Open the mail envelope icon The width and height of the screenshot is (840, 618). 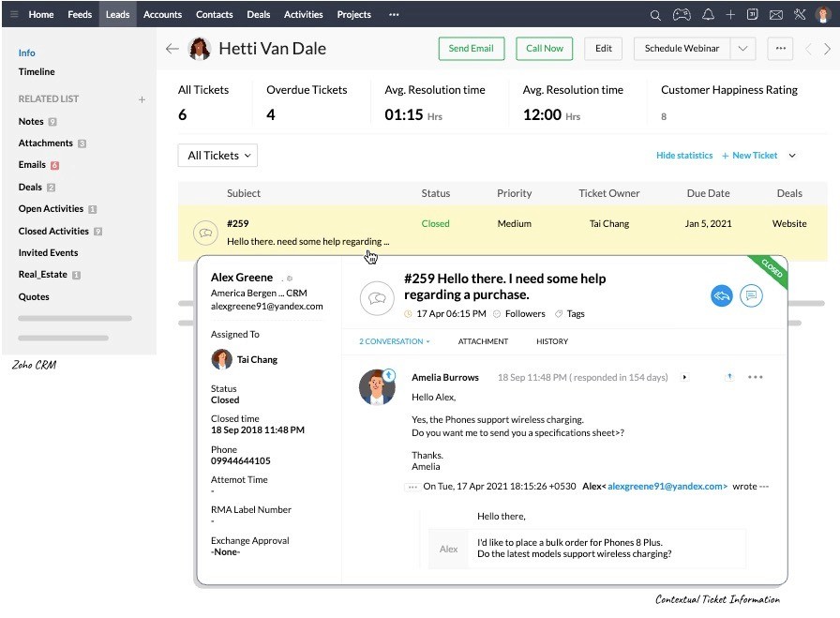point(775,15)
